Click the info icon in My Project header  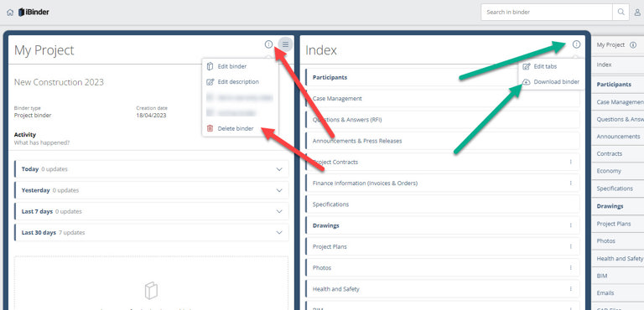[268, 44]
